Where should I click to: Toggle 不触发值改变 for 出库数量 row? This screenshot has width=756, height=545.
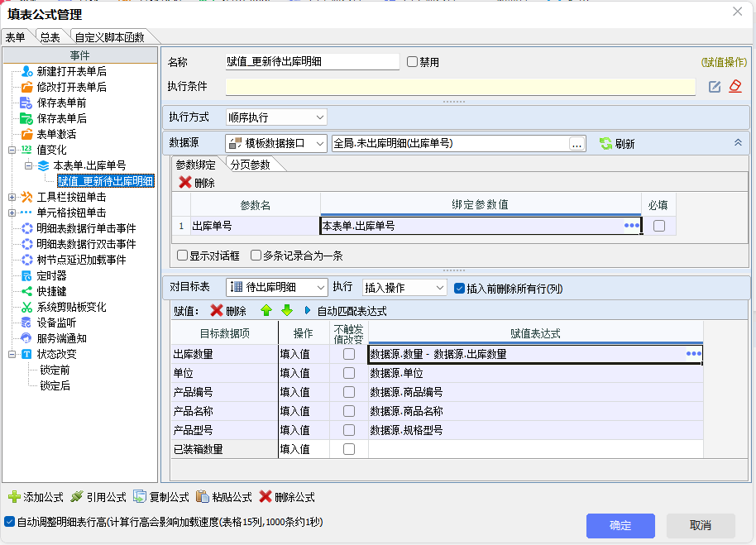click(x=349, y=354)
